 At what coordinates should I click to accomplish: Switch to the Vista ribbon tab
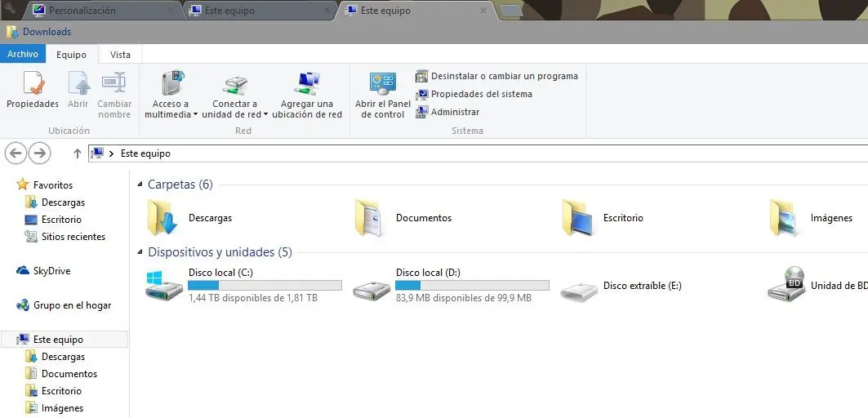[x=120, y=54]
